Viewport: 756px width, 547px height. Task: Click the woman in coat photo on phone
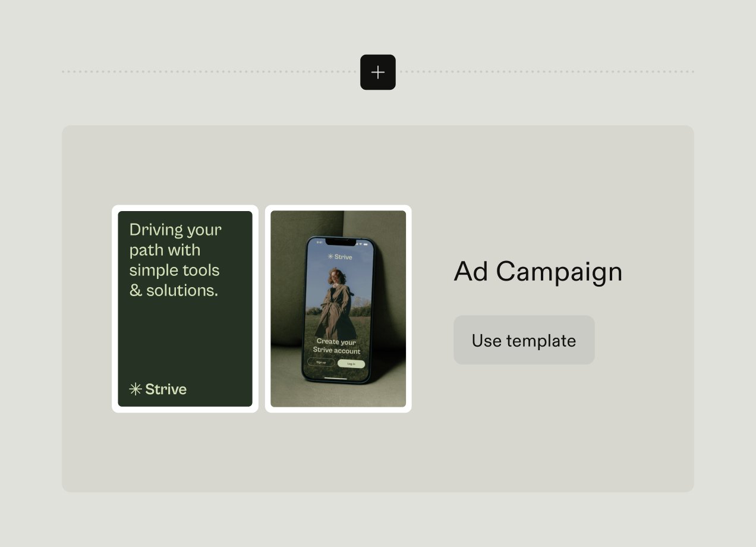point(336,303)
